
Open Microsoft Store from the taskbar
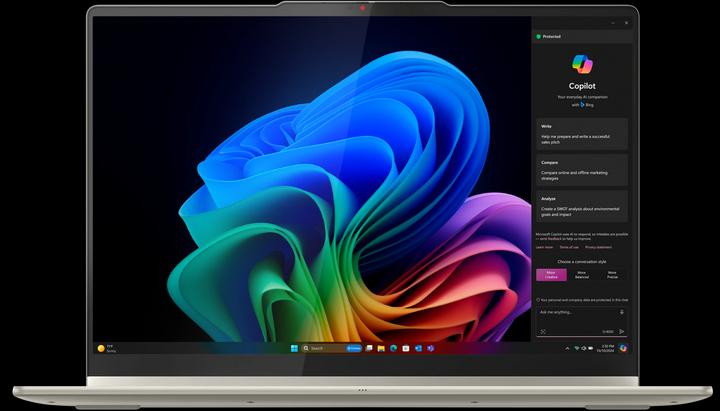[x=406, y=348]
